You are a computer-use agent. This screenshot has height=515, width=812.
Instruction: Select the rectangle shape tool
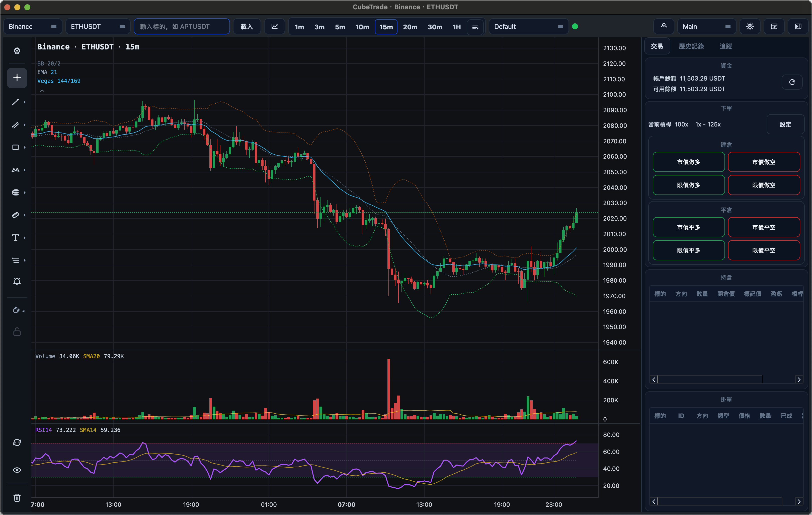[x=16, y=148]
